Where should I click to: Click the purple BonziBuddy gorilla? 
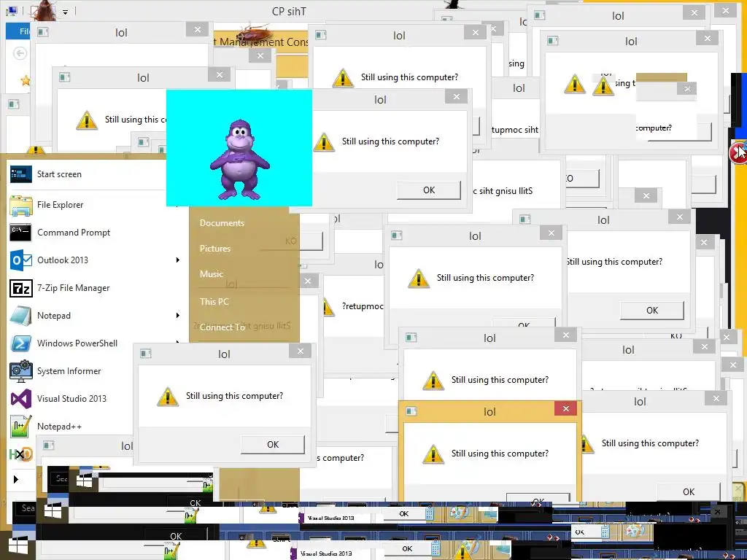click(239, 160)
